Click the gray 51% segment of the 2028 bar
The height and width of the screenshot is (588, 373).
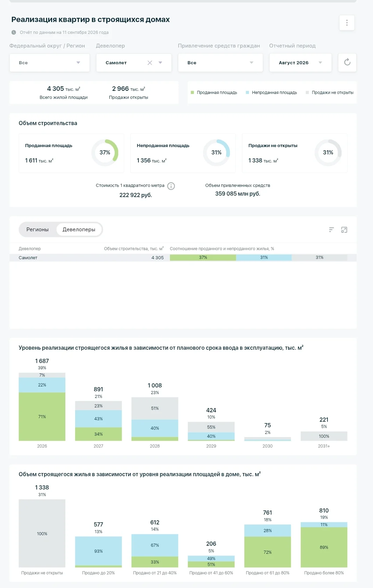coord(155,408)
